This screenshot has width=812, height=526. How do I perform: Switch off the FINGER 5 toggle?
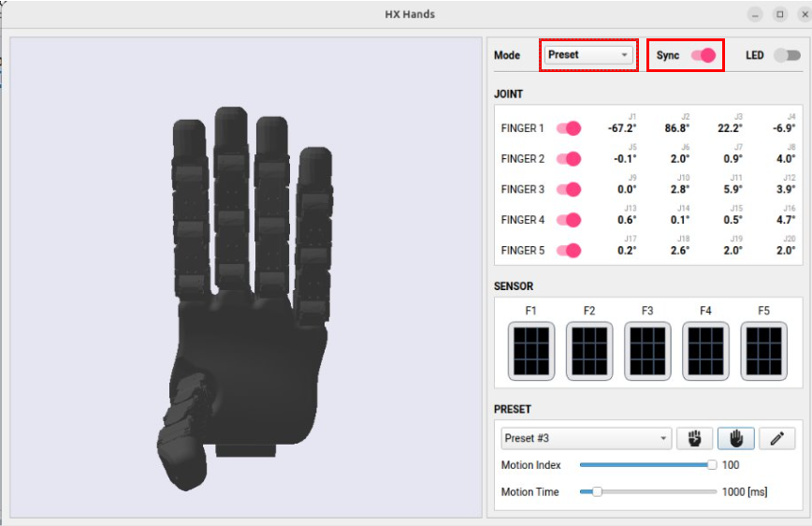[x=569, y=251]
